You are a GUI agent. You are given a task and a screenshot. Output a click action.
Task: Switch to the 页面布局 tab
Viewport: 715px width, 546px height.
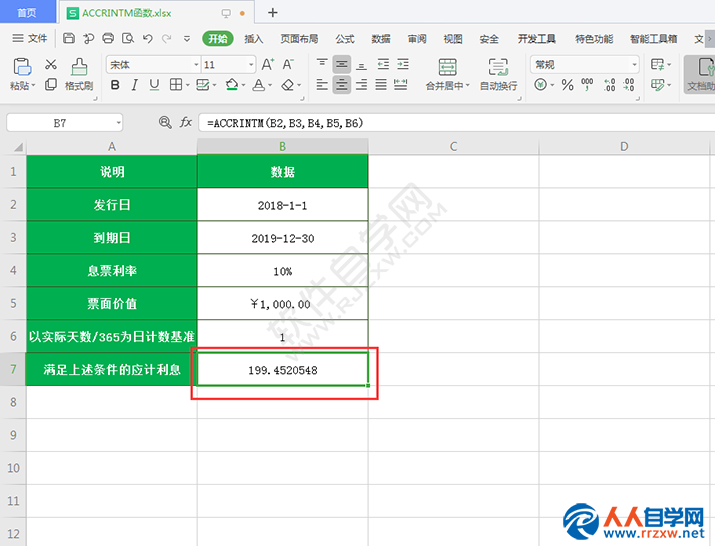point(299,39)
